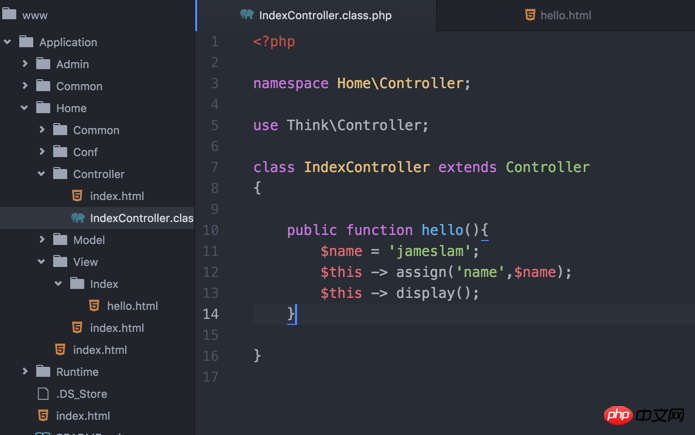Open index.html directly below .DS_Store

coord(83,416)
